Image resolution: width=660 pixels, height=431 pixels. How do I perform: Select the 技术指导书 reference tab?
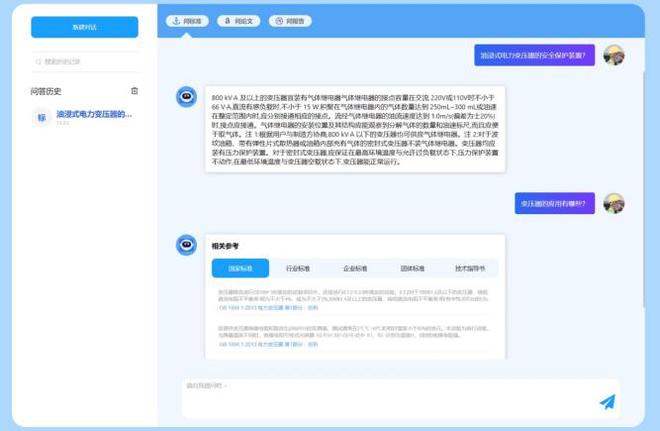point(470,268)
